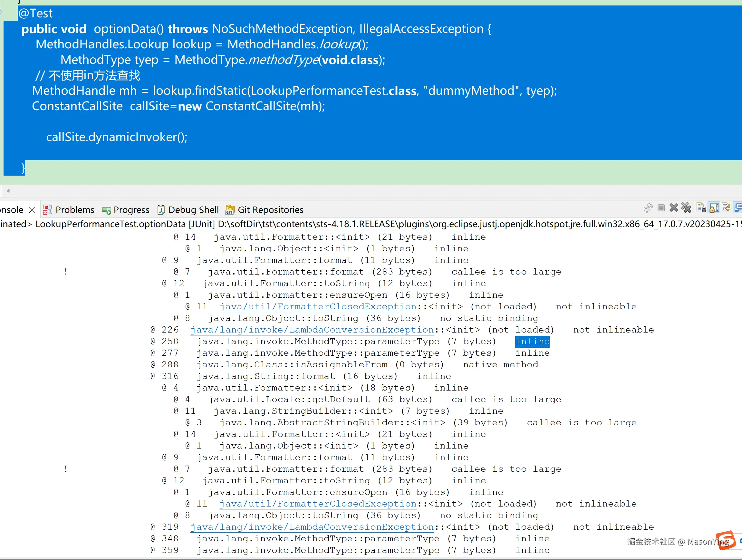Click the Git Repositories tab icon
742x560 pixels.
click(230, 210)
